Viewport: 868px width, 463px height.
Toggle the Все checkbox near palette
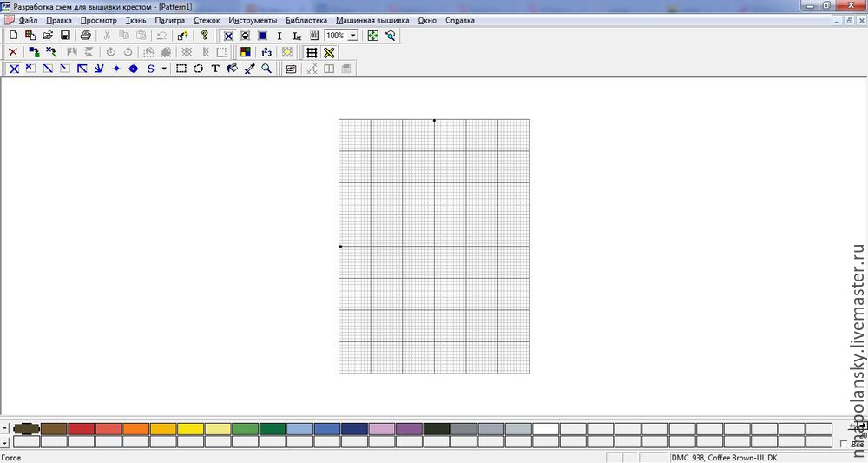pos(844,444)
